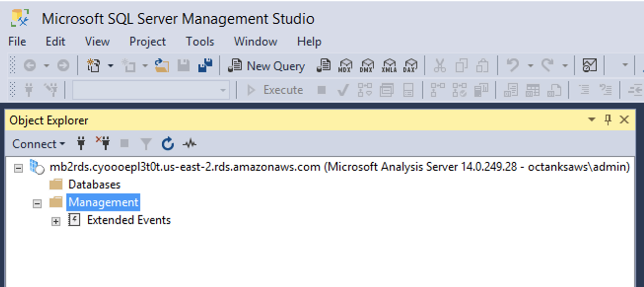Viewport: 644px width, 287px height.
Task: Open a DMX query editor
Action: 367,66
